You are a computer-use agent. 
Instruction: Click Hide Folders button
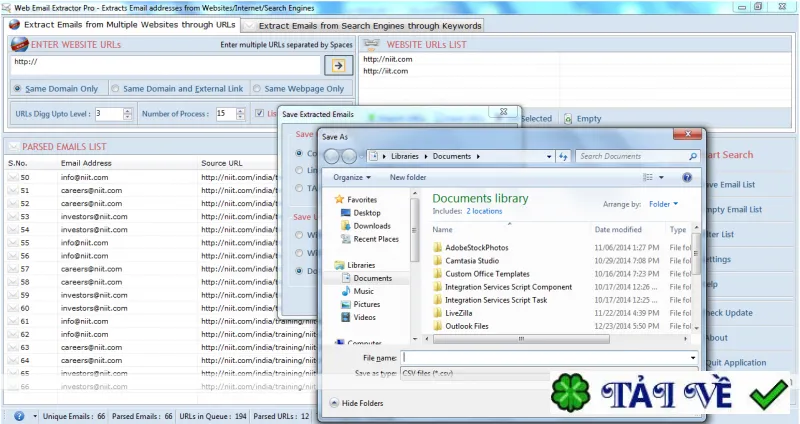coord(357,403)
